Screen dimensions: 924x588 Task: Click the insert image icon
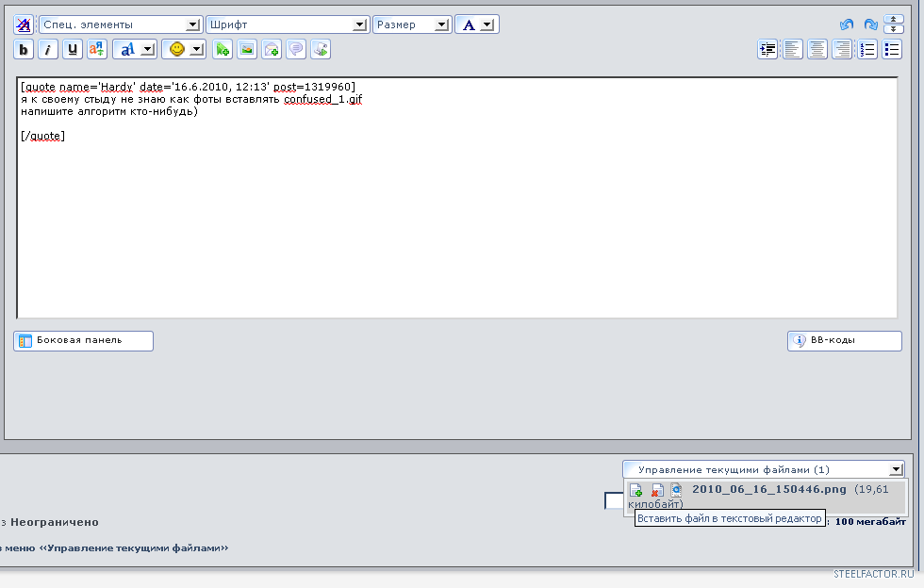(x=247, y=49)
